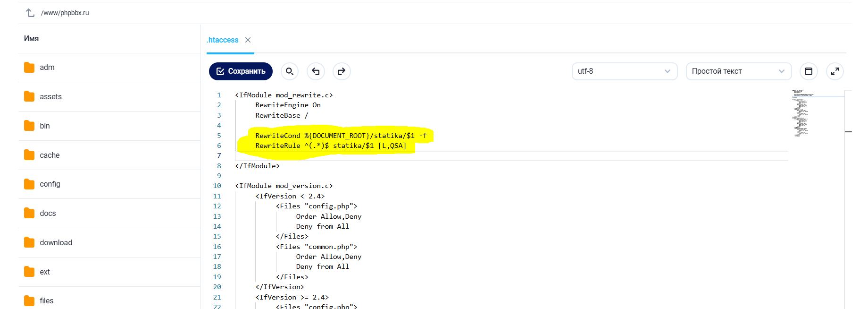
Task: Switch to the .htaccess tab
Action: pos(222,40)
